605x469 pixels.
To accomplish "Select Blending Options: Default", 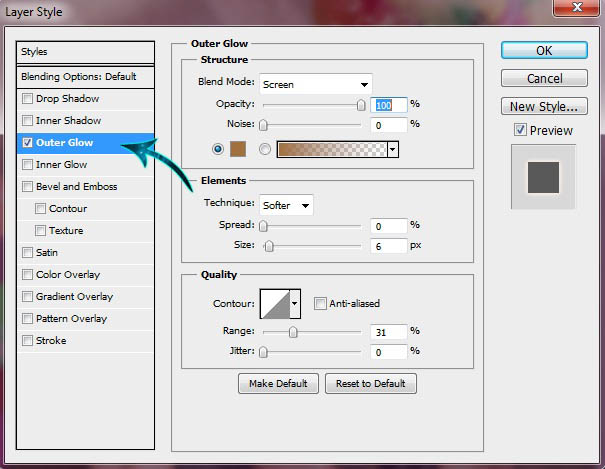I will click(85, 77).
